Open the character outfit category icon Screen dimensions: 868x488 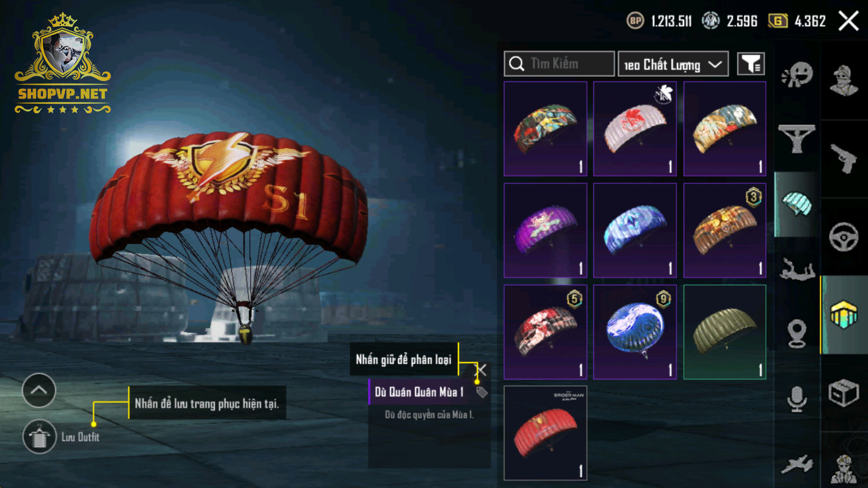[844, 79]
